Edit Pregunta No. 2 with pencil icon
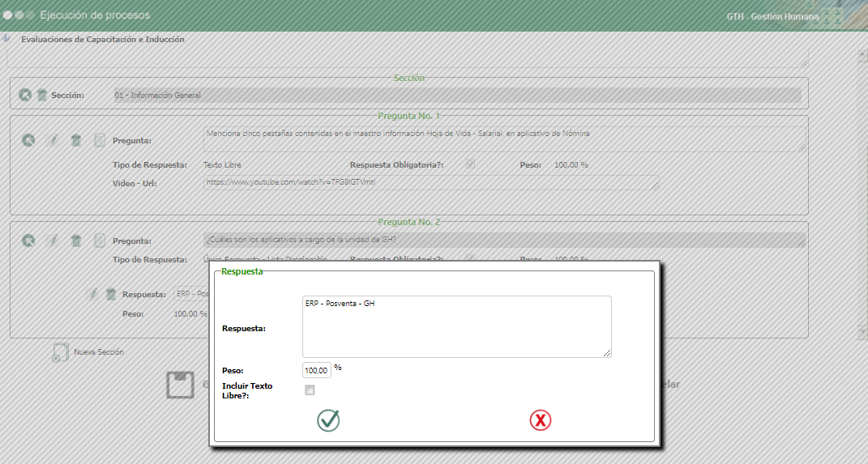The height and width of the screenshot is (464, 868). click(53, 241)
